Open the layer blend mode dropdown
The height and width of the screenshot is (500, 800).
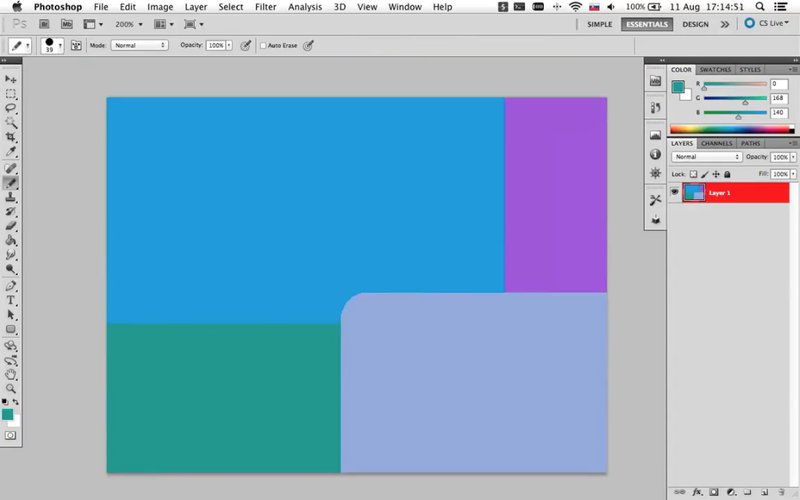tap(707, 157)
